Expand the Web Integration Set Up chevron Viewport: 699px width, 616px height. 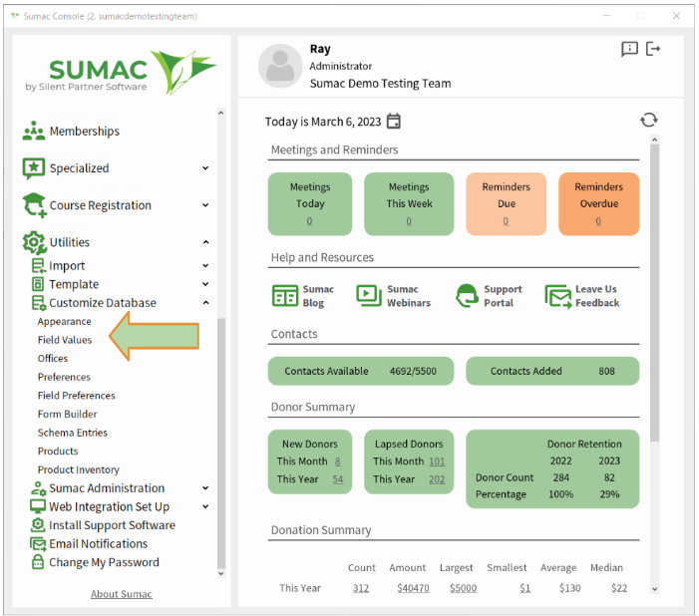pos(205,506)
